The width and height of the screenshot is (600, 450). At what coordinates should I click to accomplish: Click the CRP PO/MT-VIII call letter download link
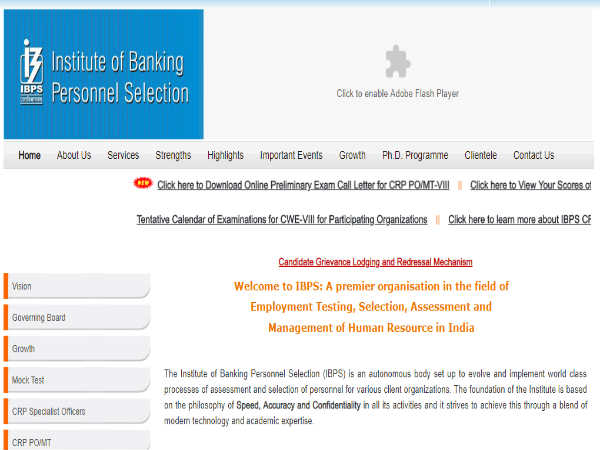303,185
